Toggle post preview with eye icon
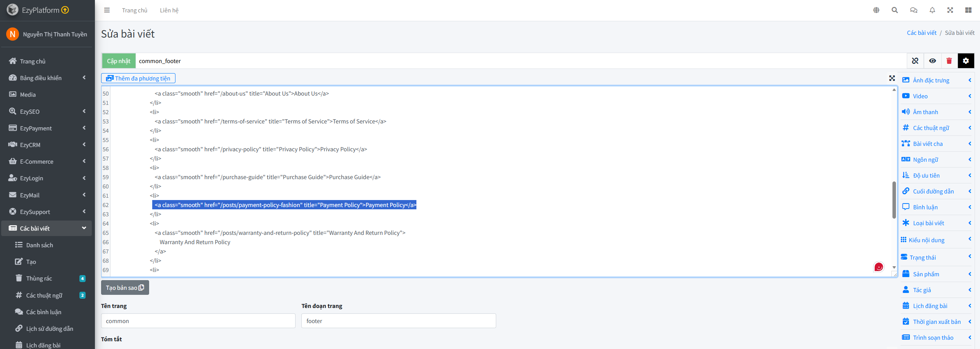The height and width of the screenshot is (349, 980). [x=932, y=61]
